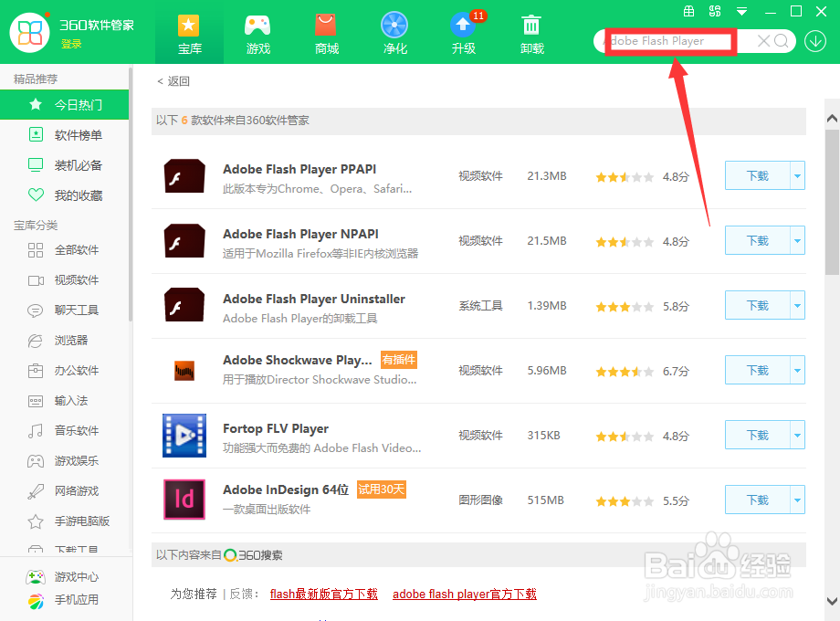Download Adobe InDesign 64位
This screenshot has width=840, height=621.
tap(758, 500)
